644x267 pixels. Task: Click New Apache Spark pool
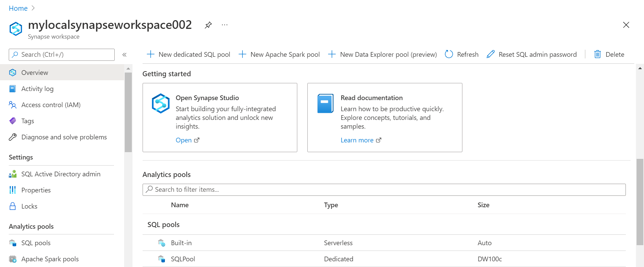[x=279, y=54]
